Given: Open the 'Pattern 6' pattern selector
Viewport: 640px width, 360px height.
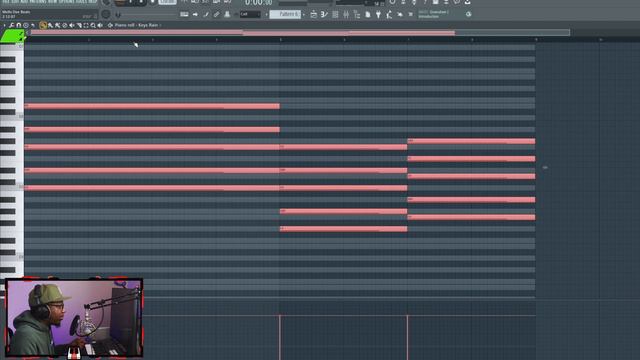Looking at the screenshot, I should (285, 14).
